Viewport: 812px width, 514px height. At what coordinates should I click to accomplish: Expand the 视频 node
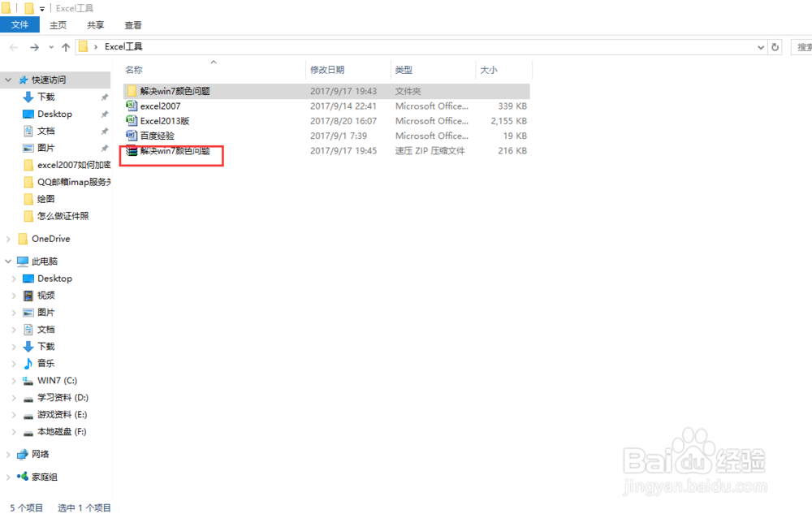[14, 296]
